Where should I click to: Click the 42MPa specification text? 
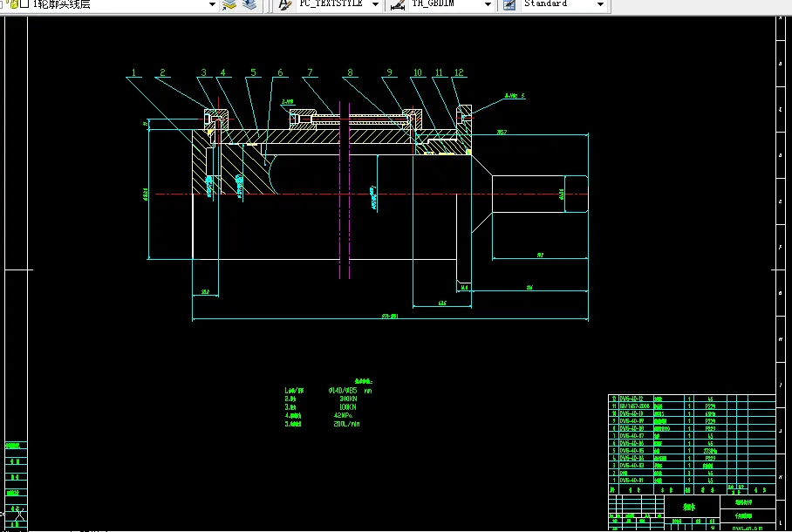point(343,416)
